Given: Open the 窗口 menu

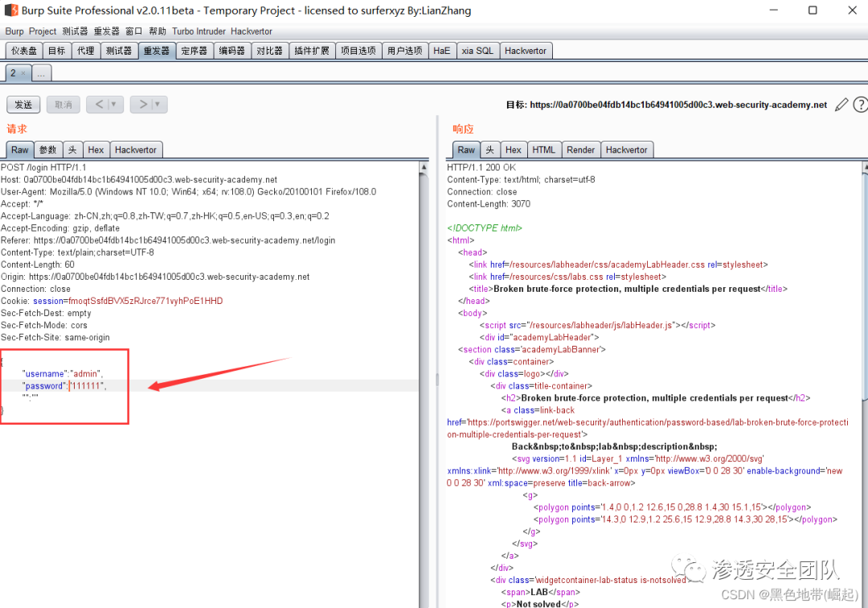Looking at the screenshot, I should [134, 31].
